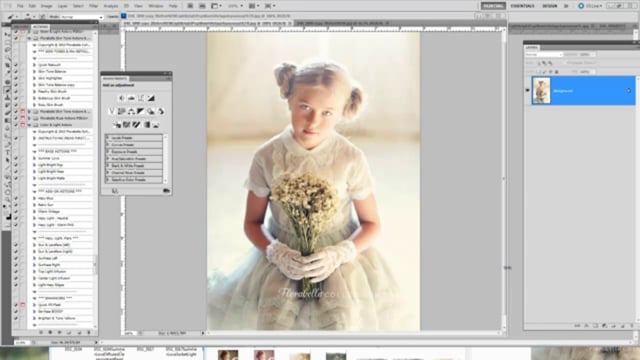Image resolution: width=640 pixels, height=360 pixels.
Task: Add a Color Balance adjustment icon
Action: pyautogui.click(x=131, y=111)
